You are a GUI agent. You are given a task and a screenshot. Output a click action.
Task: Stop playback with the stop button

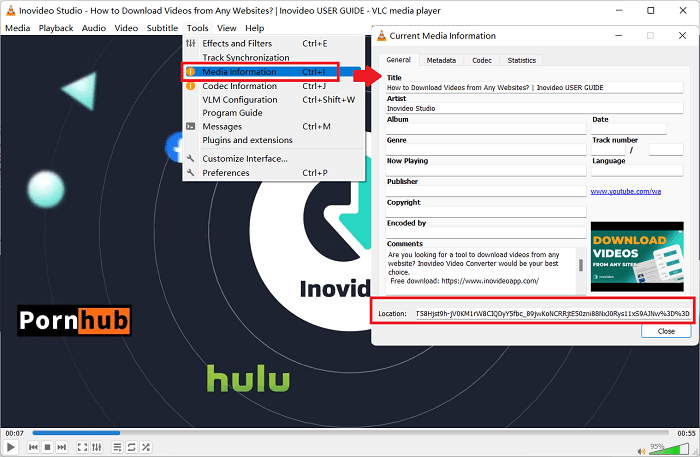(x=47, y=447)
